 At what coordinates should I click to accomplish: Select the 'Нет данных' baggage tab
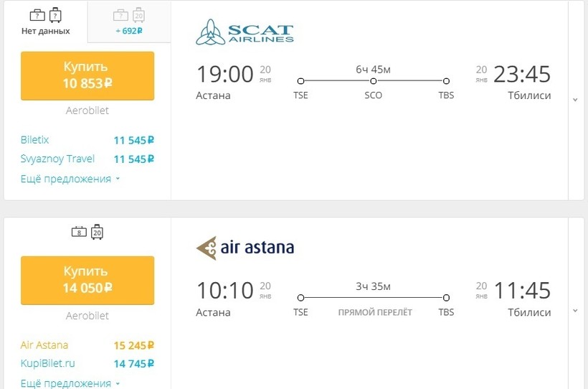click(x=46, y=22)
